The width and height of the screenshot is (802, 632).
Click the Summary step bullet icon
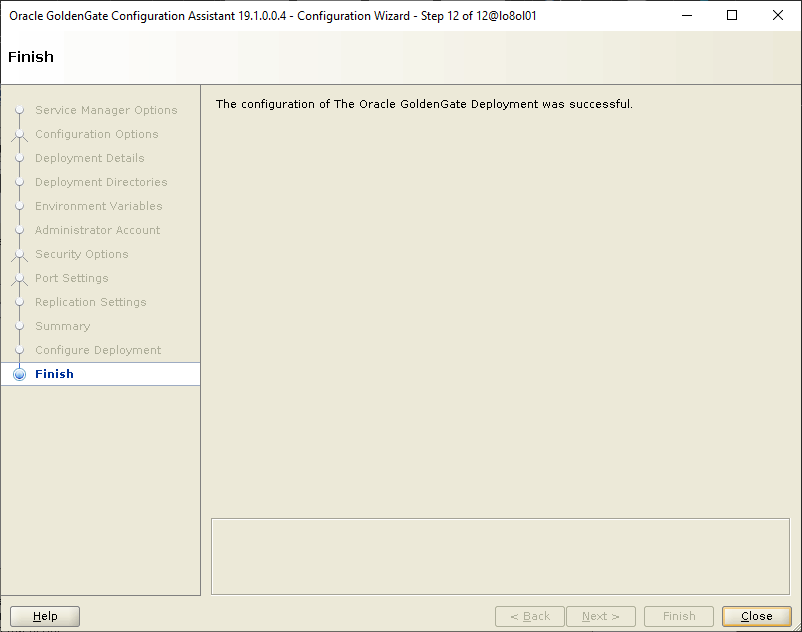point(19,326)
